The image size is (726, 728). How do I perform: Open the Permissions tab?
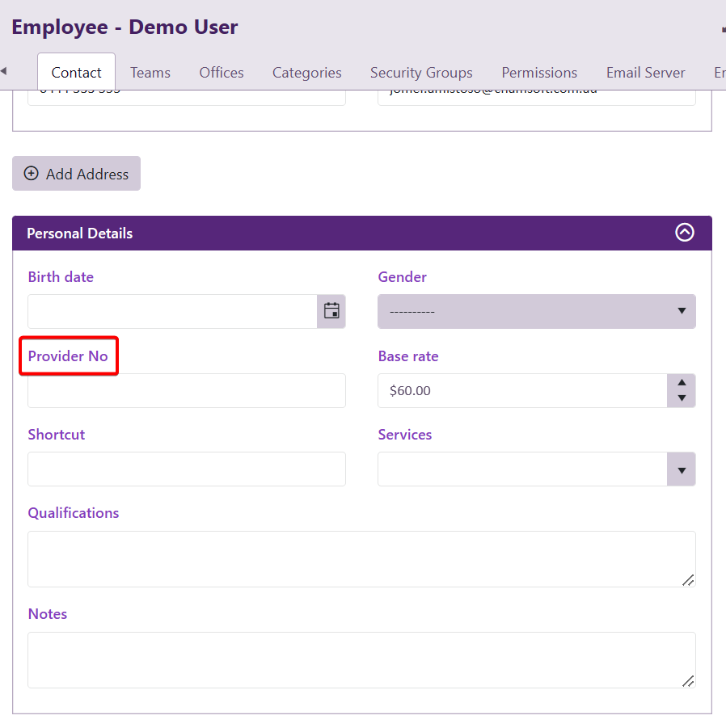click(x=539, y=73)
